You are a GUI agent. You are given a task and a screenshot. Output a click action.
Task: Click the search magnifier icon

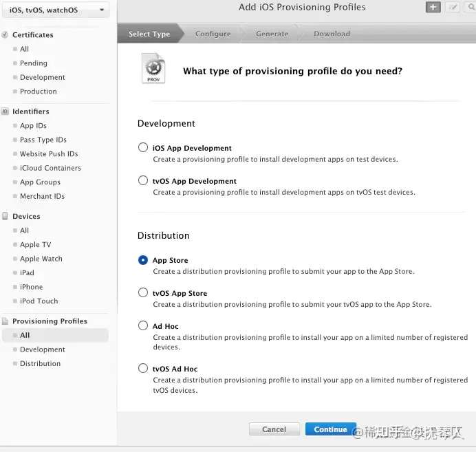click(x=470, y=8)
